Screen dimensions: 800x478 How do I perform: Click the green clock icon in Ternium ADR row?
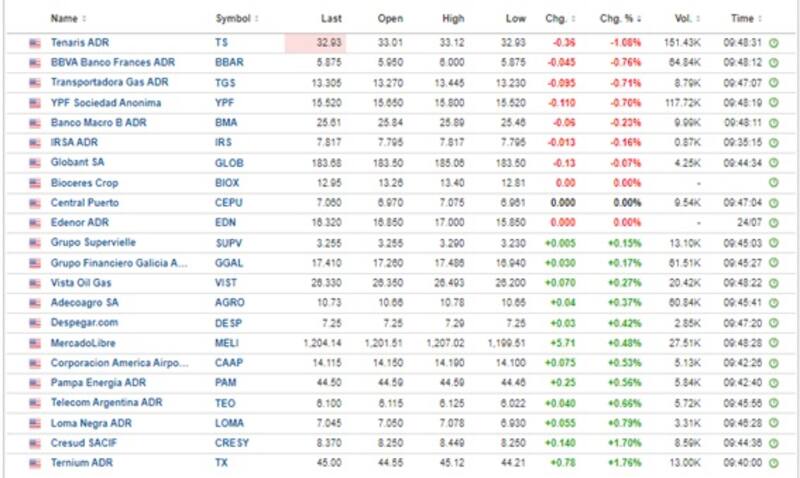[773, 463]
